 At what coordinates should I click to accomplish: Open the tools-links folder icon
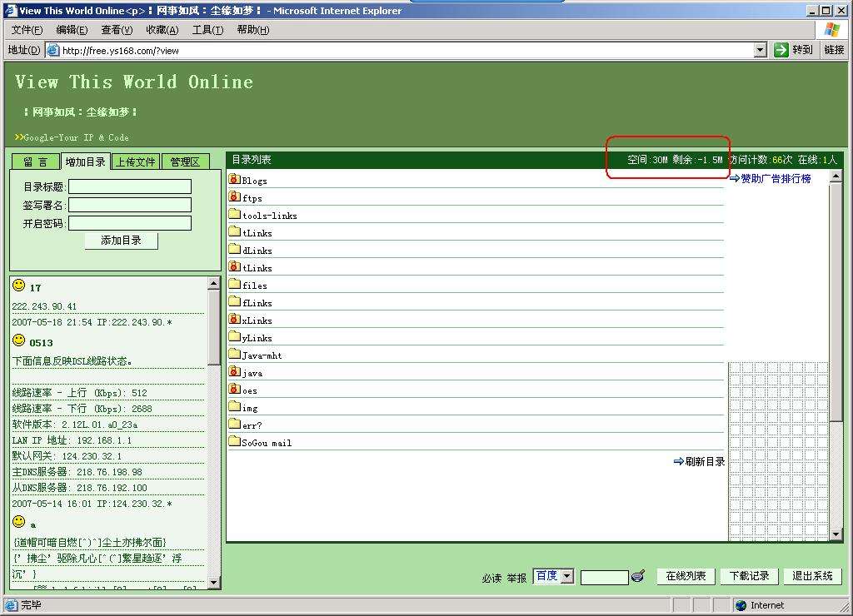coord(234,214)
